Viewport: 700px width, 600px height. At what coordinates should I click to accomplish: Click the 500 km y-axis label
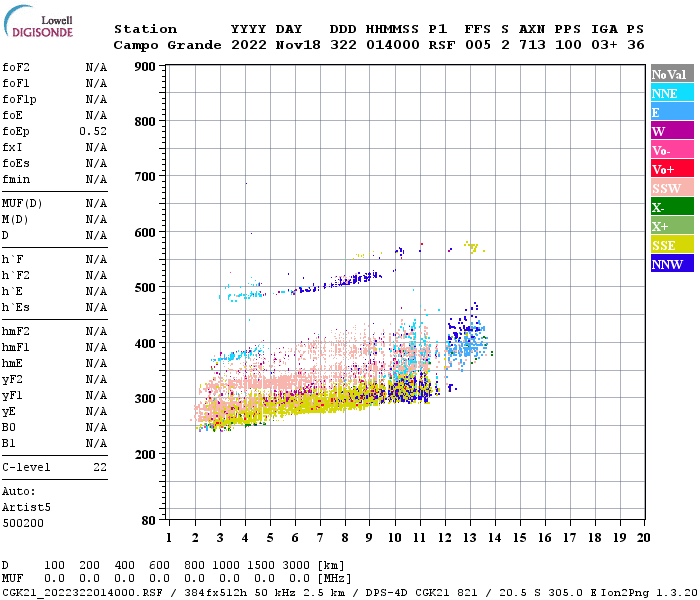pyautogui.click(x=145, y=288)
